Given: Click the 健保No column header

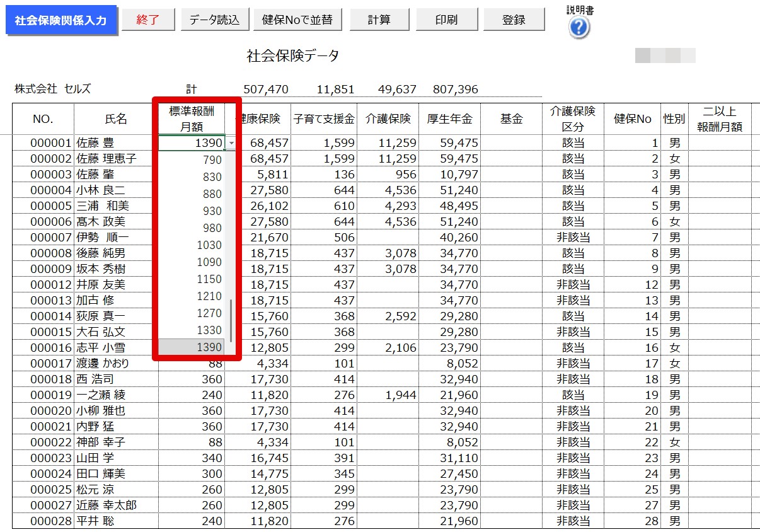Looking at the screenshot, I should (633, 119).
